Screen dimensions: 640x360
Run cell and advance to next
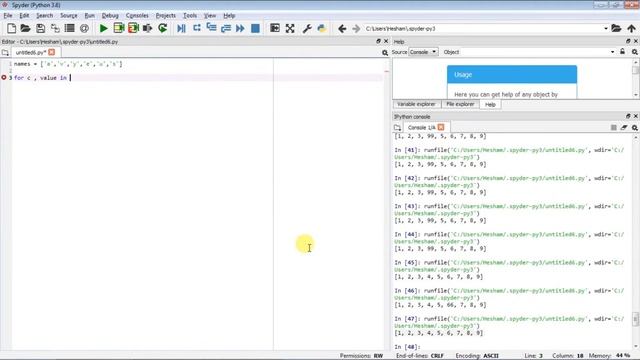pyautogui.click(x=133, y=28)
